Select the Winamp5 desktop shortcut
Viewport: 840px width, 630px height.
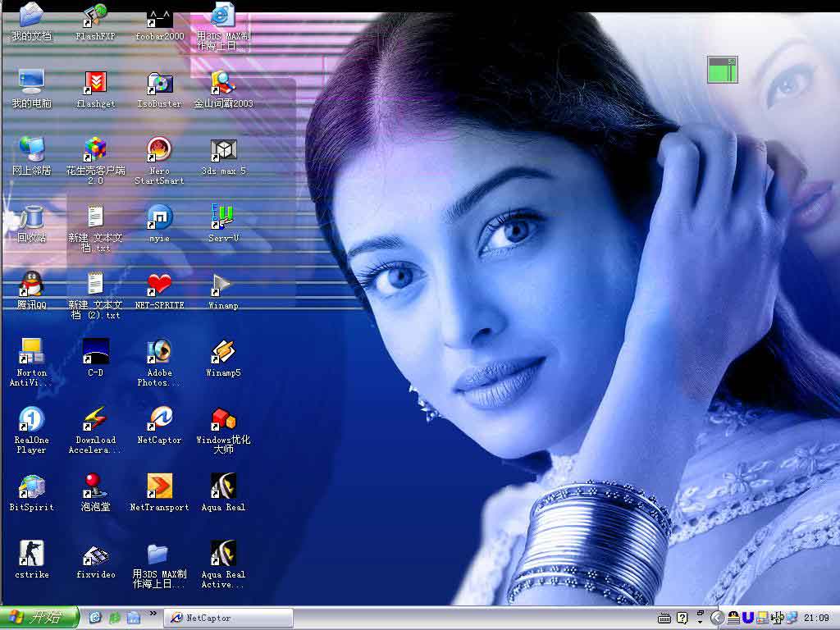pyautogui.click(x=223, y=352)
